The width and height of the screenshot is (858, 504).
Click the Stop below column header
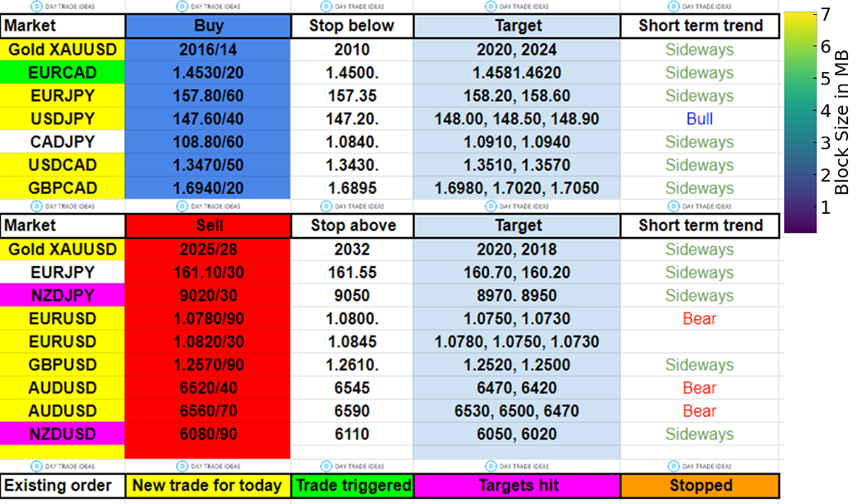[351, 26]
